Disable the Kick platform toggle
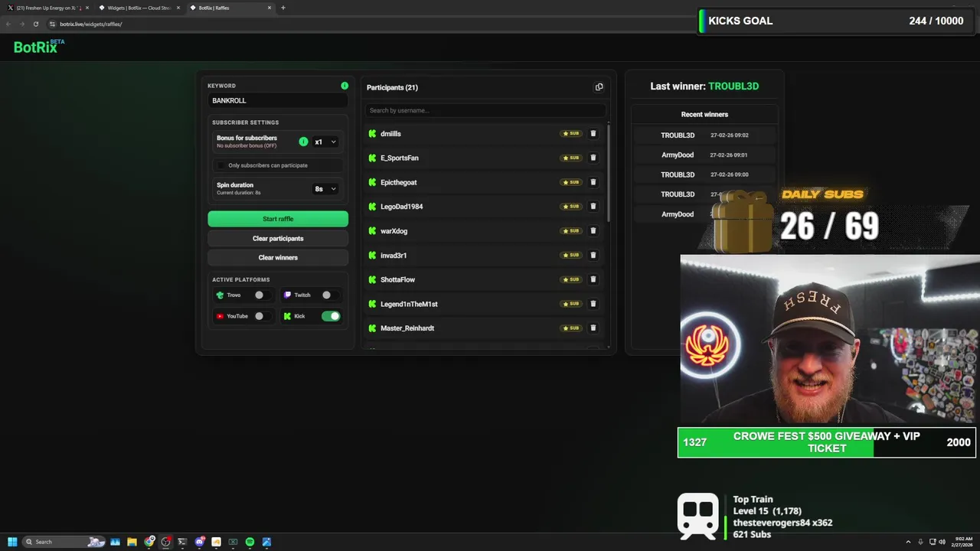Image resolution: width=980 pixels, height=551 pixels. [331, 316]
